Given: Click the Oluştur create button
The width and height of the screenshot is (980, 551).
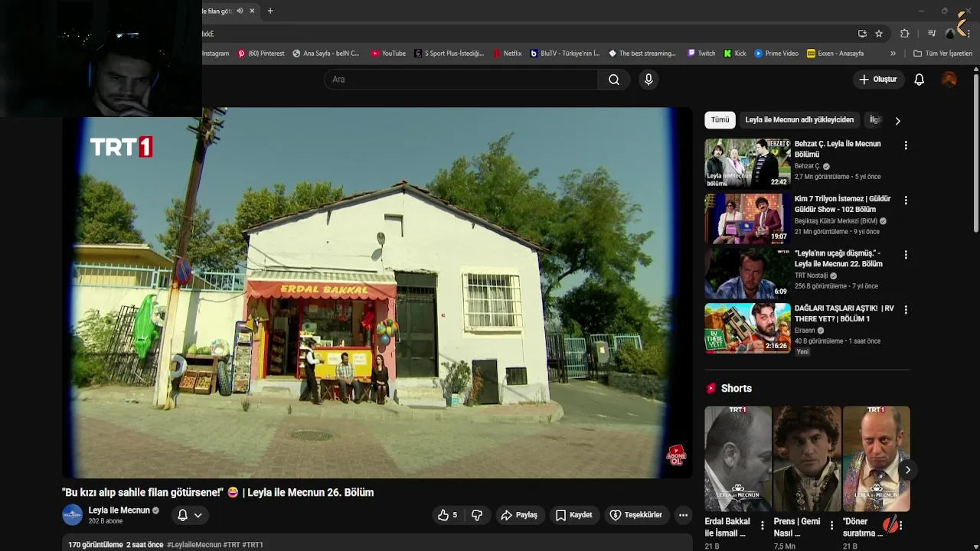Looking at the screenshot, I should tap(878, 80).
